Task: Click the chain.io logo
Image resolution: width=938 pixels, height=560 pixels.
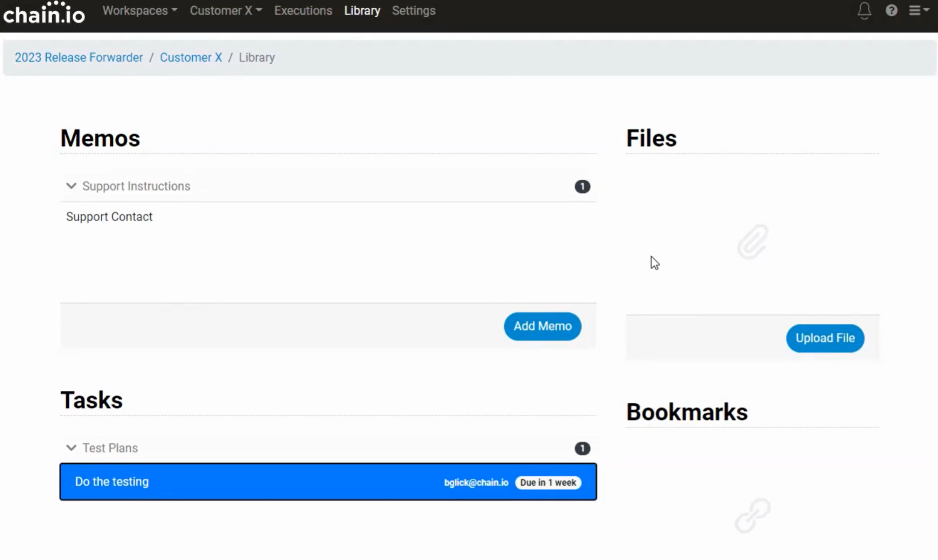Action: coord(44,13)
